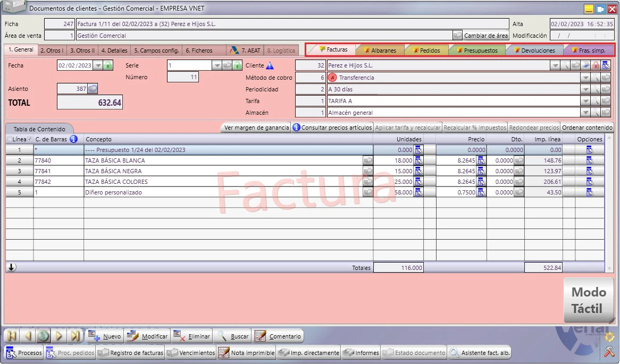Go to the first record navigation arrow
Viewport: 620px width, 364px height.
point(12,336)
